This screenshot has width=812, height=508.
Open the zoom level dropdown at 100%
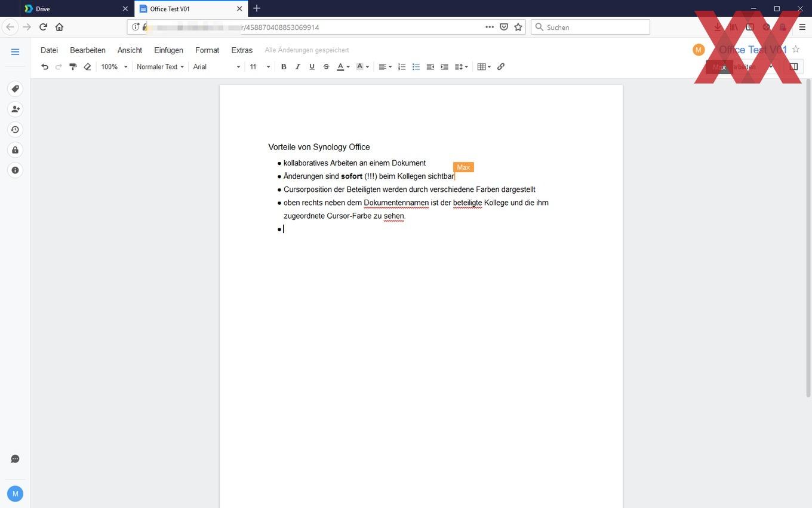pyautogui.click(x=114, y=67)
